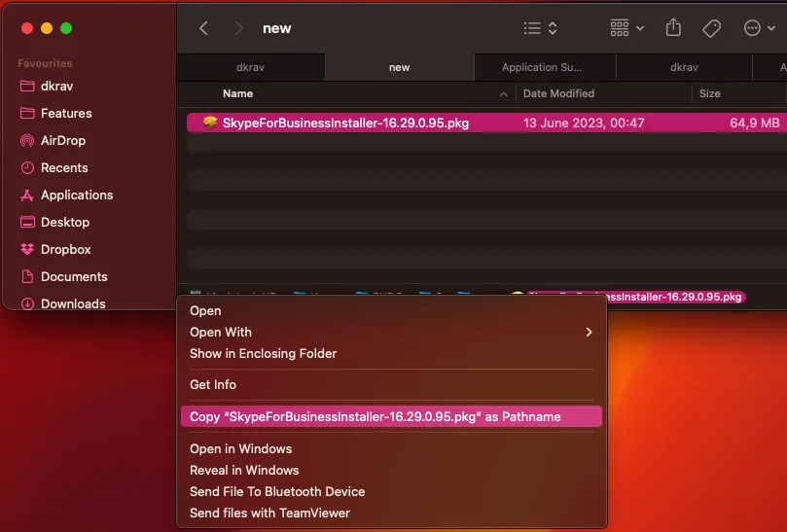Change view via the list view icon
Image resolution: width=787 pixels, height=532 pixels.
[x=532, y=28]
